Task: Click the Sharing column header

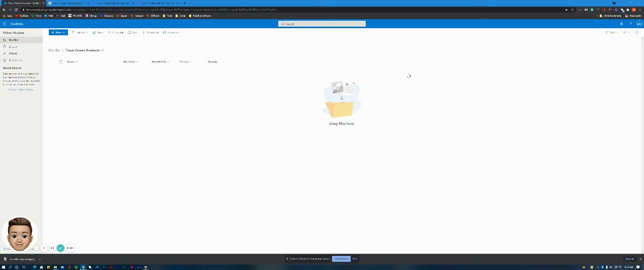Action: (212, 61)
